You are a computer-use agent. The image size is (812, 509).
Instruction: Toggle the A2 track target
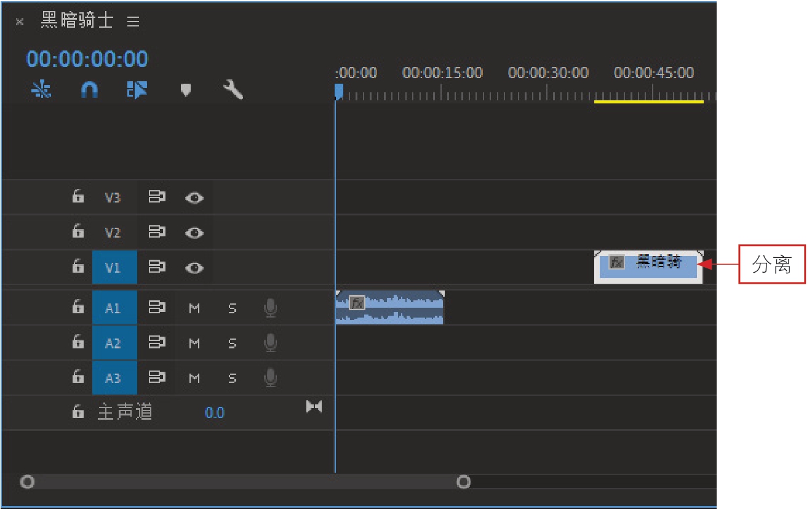point(114,343)
